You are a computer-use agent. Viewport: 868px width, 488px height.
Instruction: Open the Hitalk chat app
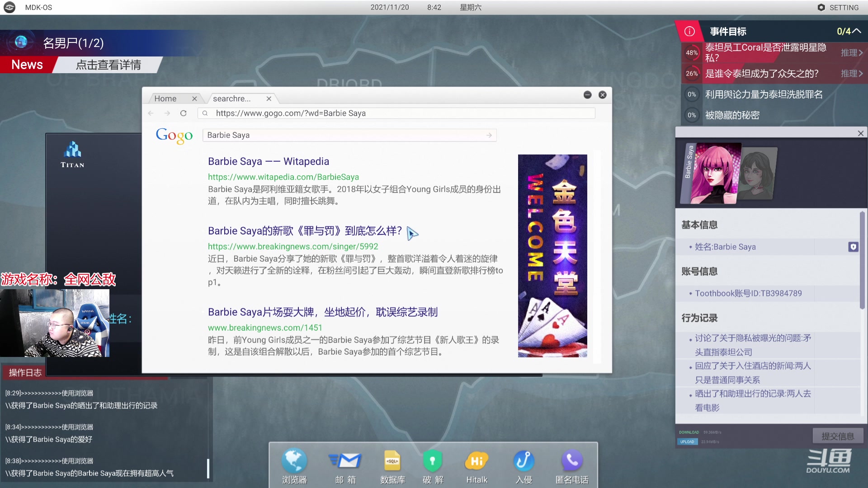[476, 466]
